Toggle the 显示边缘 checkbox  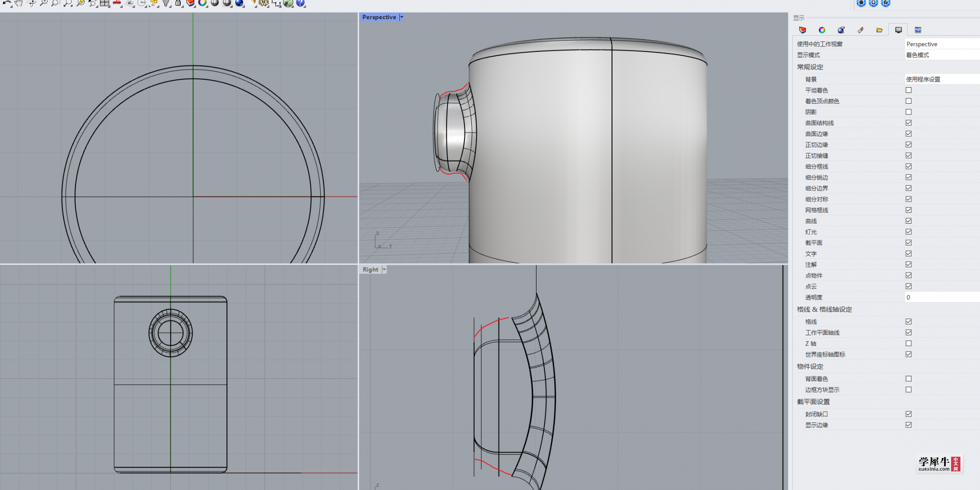(908, 425)
